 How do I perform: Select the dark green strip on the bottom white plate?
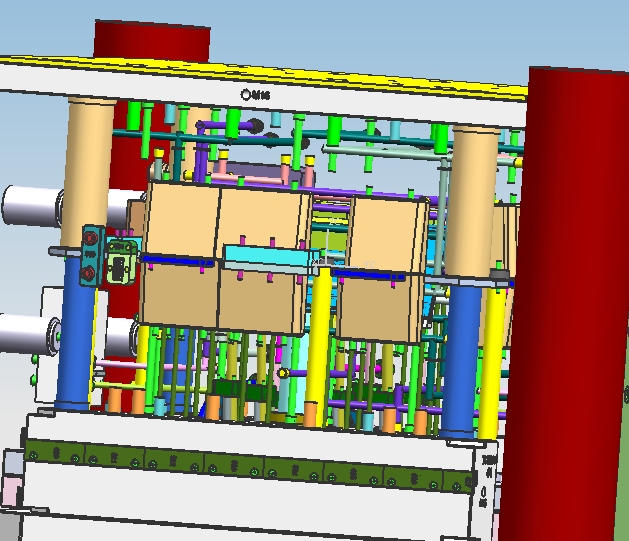click(249, 466)
